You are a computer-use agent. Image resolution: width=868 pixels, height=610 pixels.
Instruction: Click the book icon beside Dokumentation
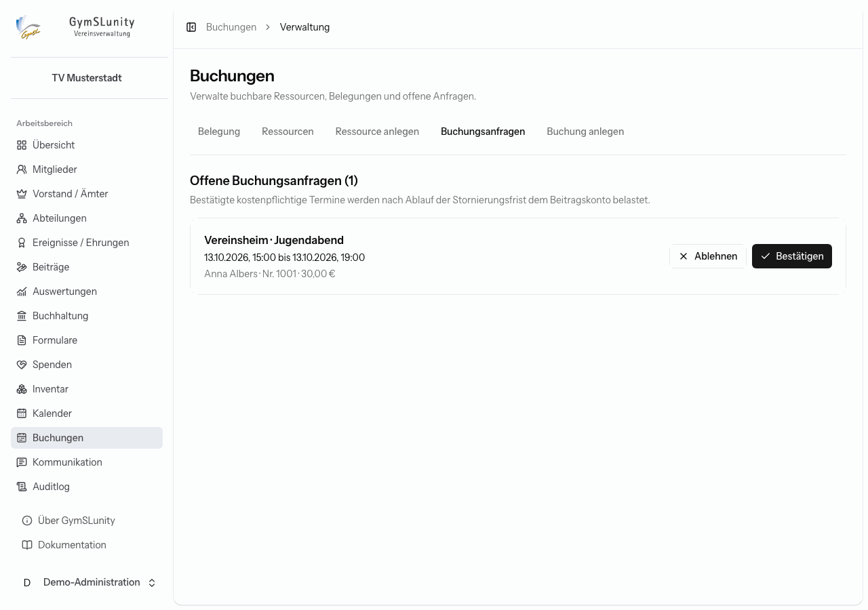[27, 545]
